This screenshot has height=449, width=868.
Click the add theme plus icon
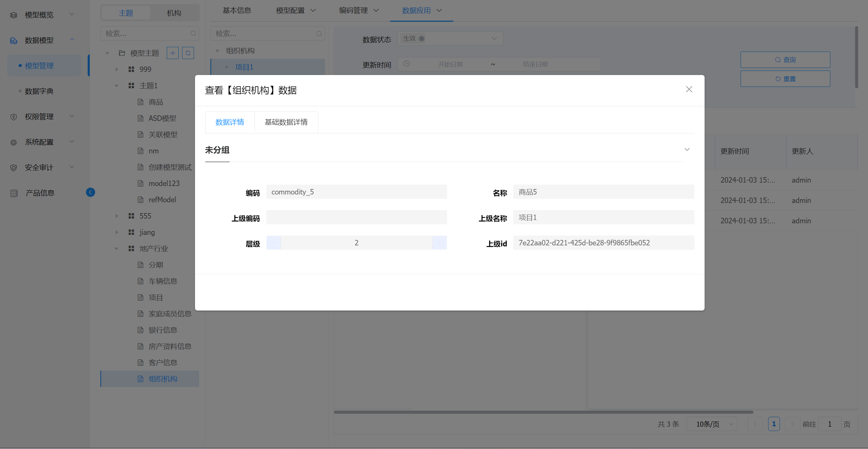(x=173, y=53)
